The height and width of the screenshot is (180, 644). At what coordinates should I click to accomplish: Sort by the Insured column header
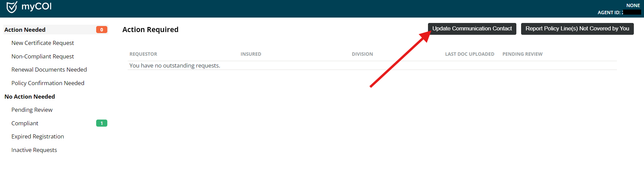[x=251, y=54]
